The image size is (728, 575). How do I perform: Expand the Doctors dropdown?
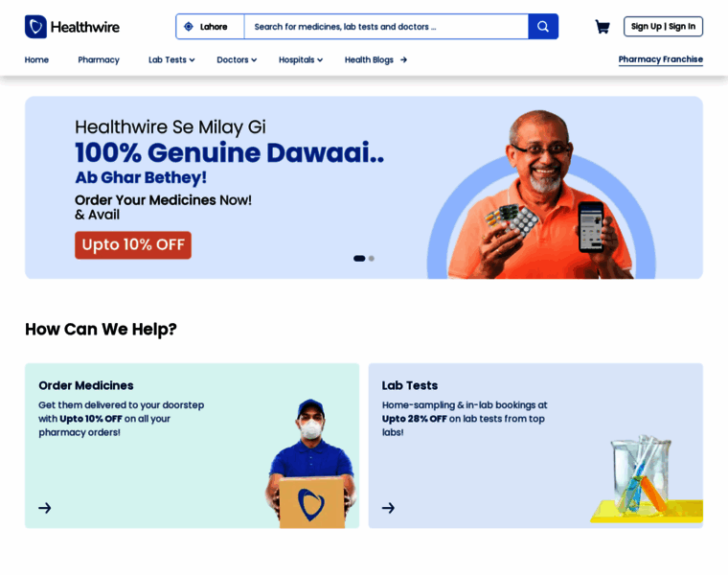click(x=237, y=60)
